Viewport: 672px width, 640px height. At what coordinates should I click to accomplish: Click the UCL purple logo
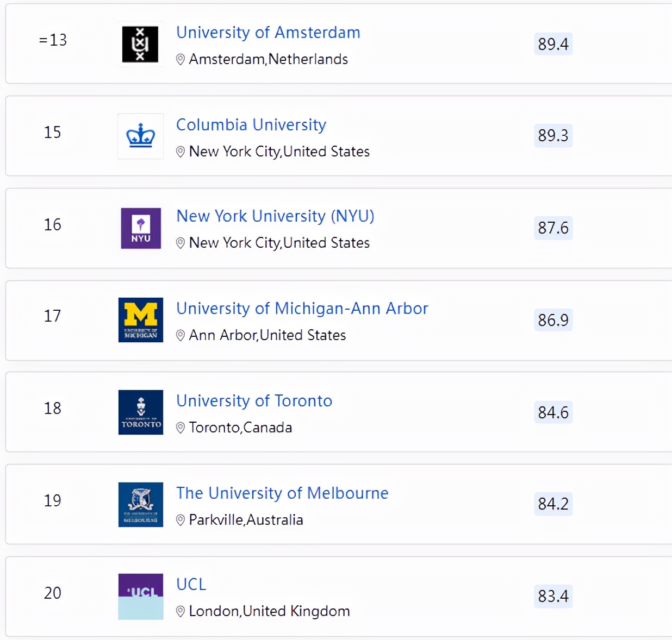[141, 597]
